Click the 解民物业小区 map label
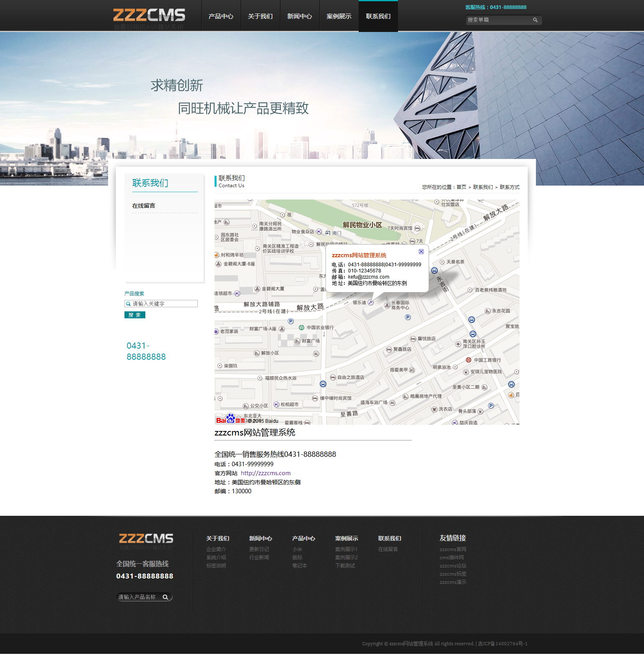644x660 pixels. click(362, 225)
